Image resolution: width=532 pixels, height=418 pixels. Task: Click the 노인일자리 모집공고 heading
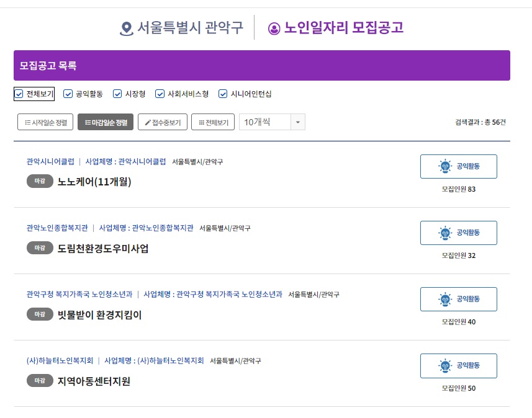[x=343, y=28]
